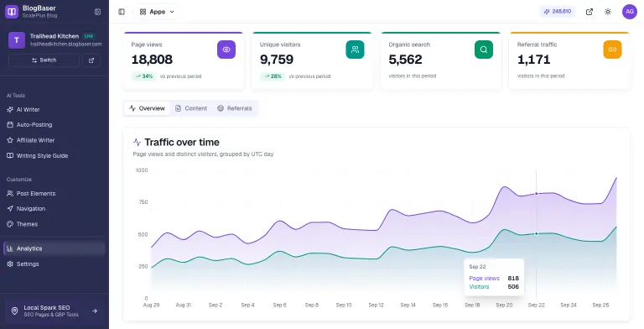Click the 28% growth badge

tap(273, 76)
